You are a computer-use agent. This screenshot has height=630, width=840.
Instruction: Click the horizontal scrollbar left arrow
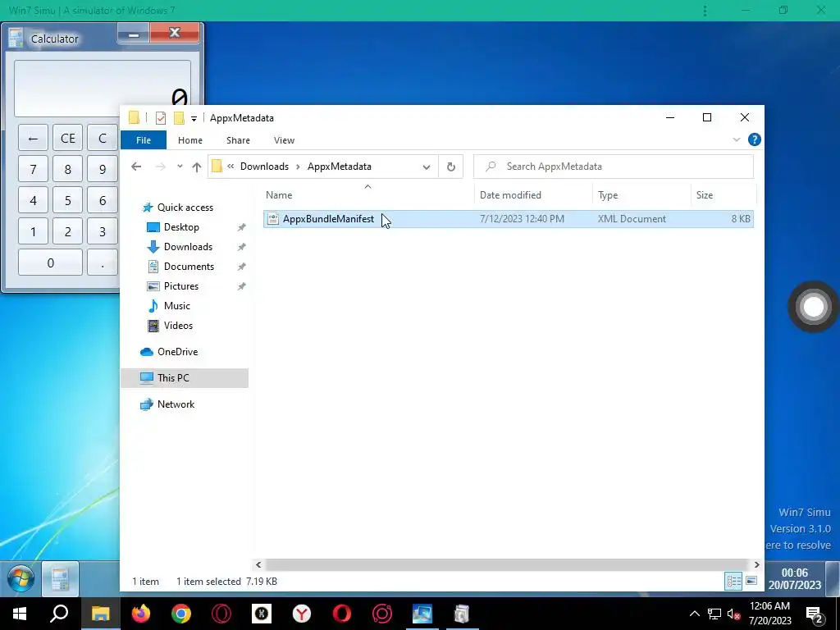tap(258, 564)
